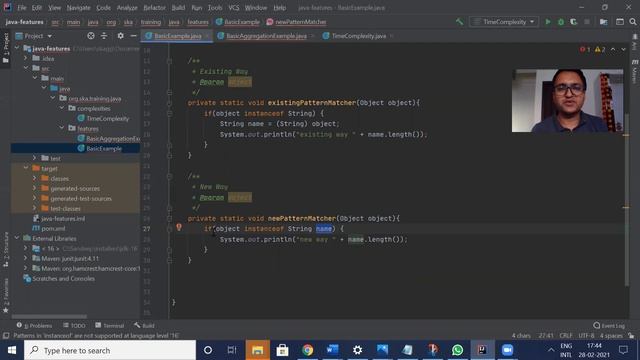Click Search Everywhere magnifier icon
Screen dimensions: 640x360
[x=633, y=22]
